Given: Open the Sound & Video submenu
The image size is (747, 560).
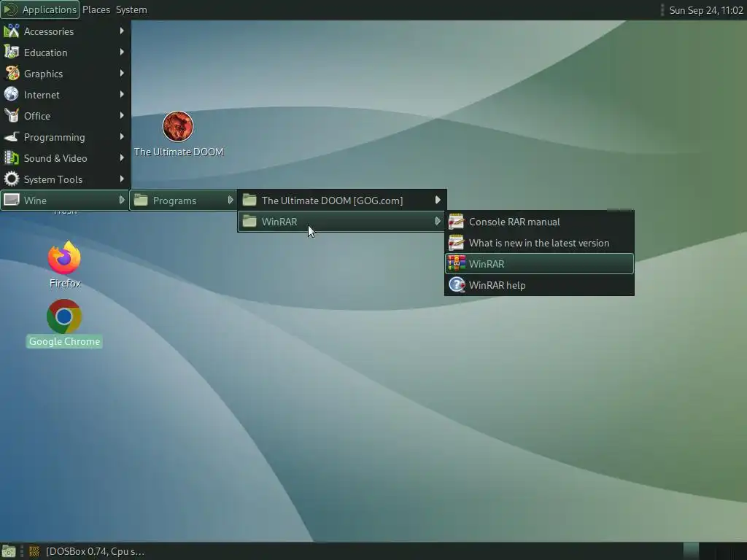Looking at the screenshot, I should tap(65, 158).
